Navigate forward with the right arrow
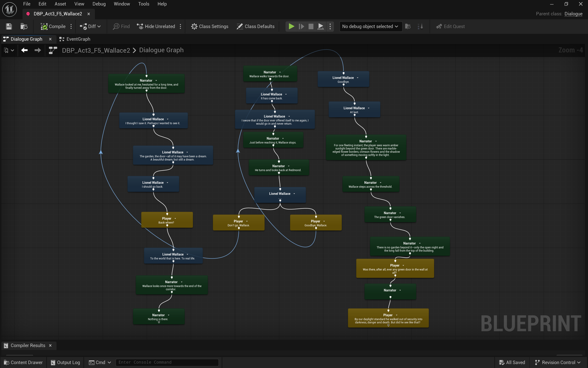 (x=38, y=50)
